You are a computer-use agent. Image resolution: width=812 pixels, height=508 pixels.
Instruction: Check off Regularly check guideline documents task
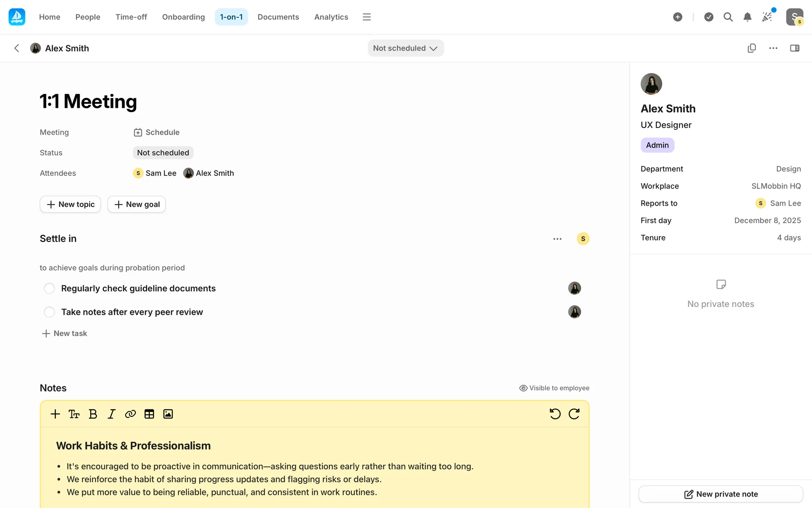(x=49, y=288)
